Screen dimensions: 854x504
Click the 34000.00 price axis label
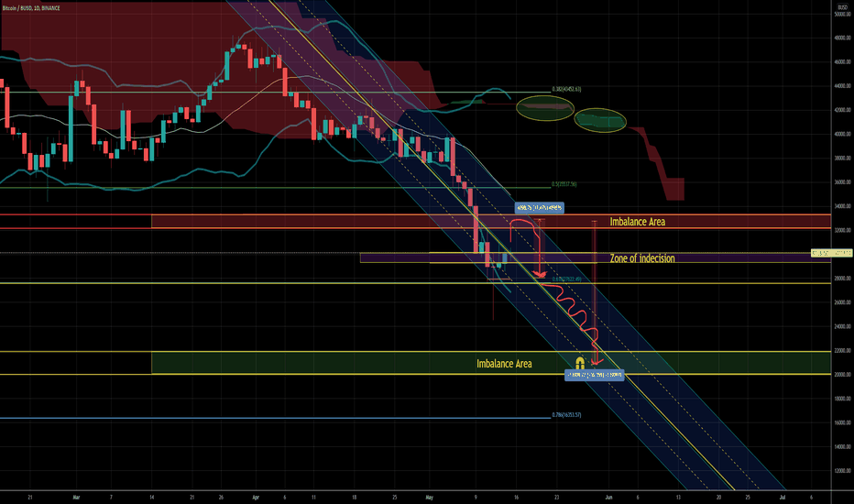pos(842,206)
